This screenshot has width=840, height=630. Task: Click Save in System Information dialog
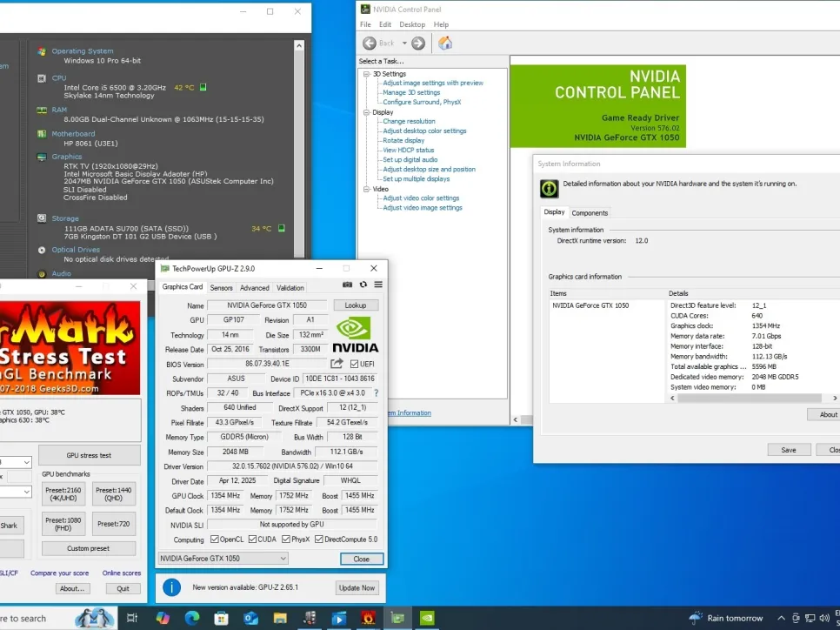click(789, 450)
